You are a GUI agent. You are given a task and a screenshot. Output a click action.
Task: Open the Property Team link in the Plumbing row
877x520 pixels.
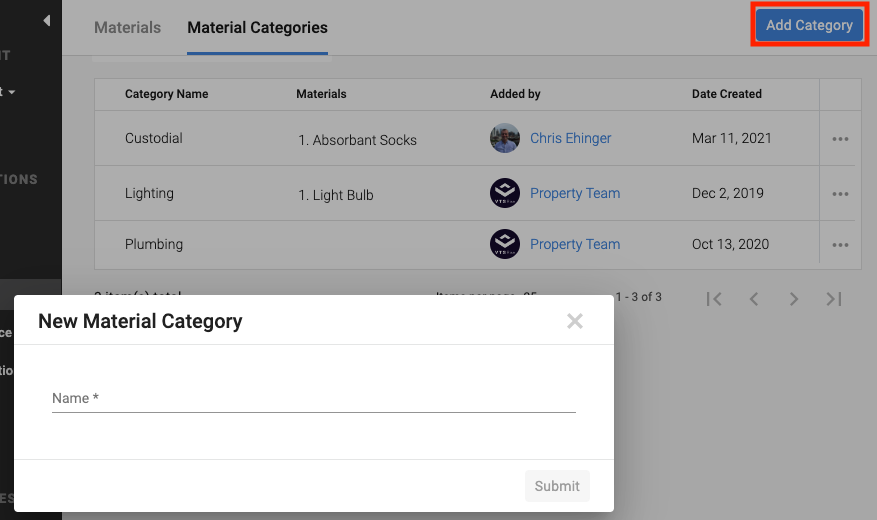click(x=575, y=244)
